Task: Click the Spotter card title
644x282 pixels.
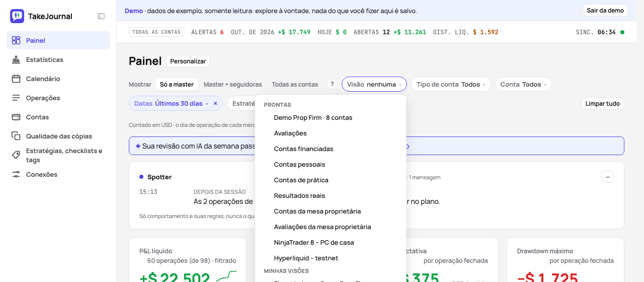Action: (159, 177)
